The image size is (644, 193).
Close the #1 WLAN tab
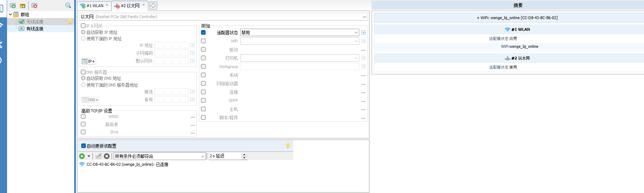coord(107,5)
